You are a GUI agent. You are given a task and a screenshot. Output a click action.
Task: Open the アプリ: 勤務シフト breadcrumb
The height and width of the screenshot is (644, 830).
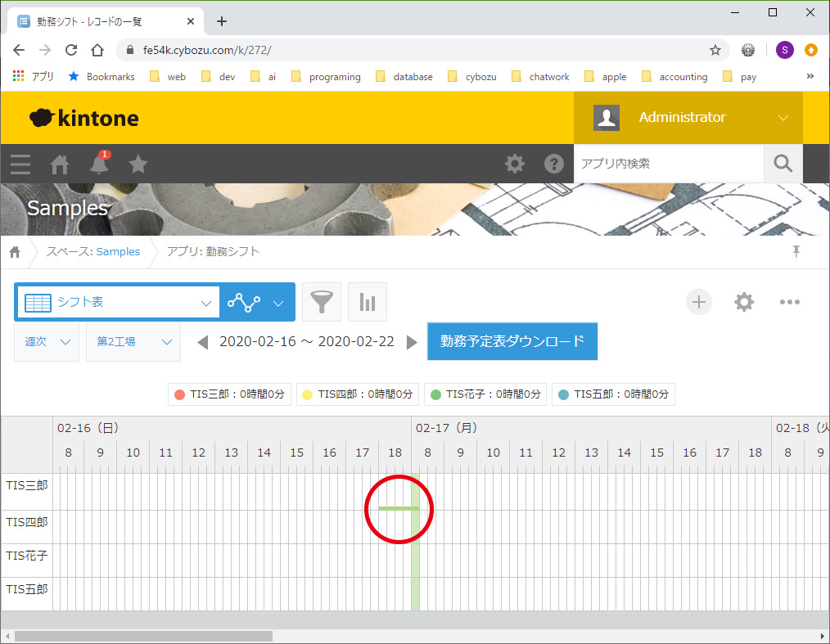coord(213,251)
